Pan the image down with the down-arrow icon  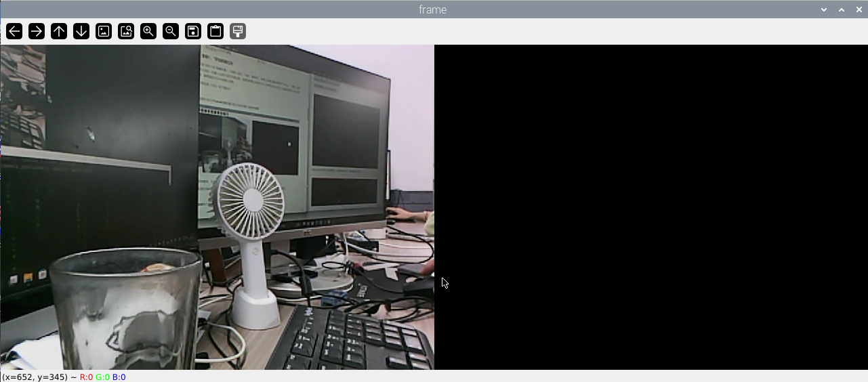tap(81, 31)
